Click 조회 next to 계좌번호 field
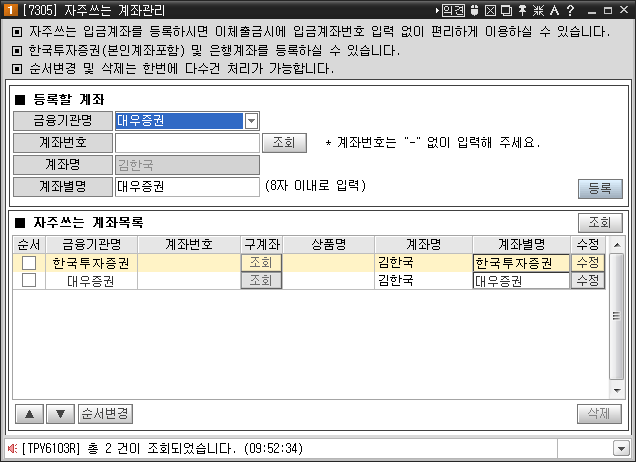 pyautogui.click(x=284, y=143)
